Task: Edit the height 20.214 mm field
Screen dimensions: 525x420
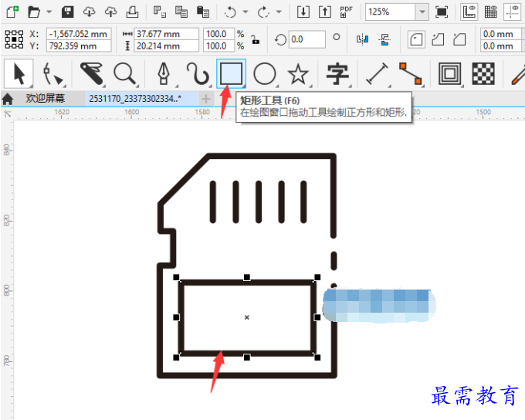Action: click(x=167, y=46)
